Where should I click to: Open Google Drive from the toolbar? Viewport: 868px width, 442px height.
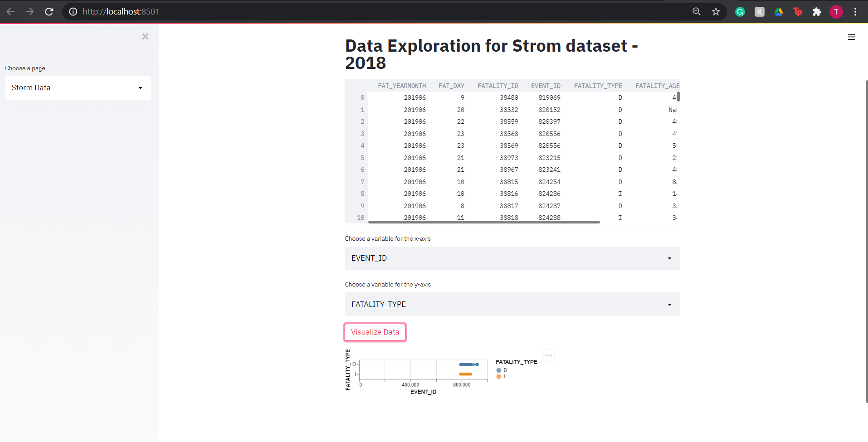778,12
